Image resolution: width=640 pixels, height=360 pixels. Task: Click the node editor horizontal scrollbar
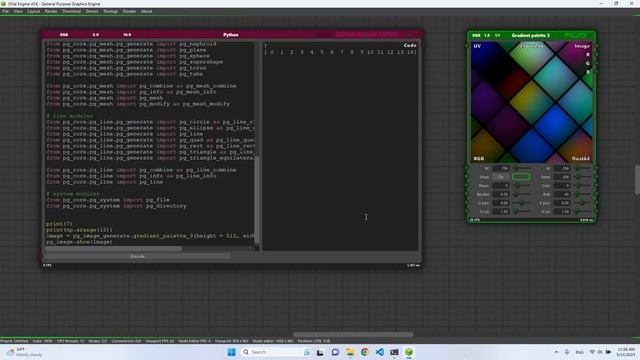[353, 334]
